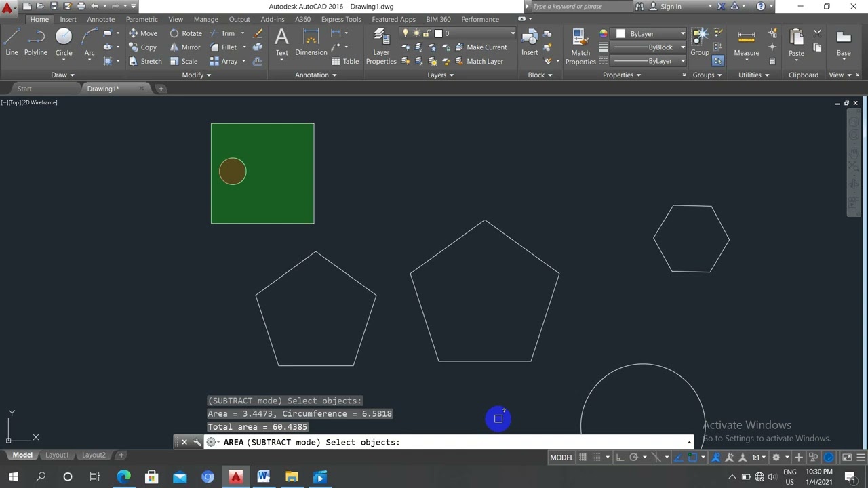Open annotation scale 1:1 dropdown
This screenshot has width=868, height=488.
pyautogui.click(x=759, y=457)
